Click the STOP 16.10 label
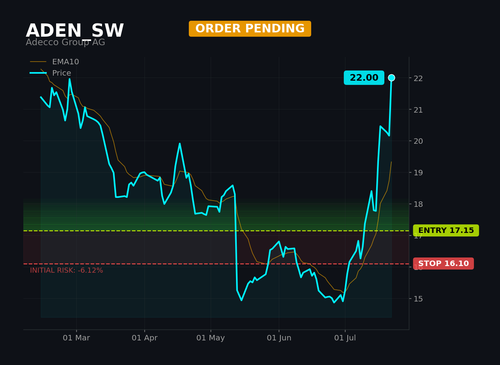 point(443,263)
